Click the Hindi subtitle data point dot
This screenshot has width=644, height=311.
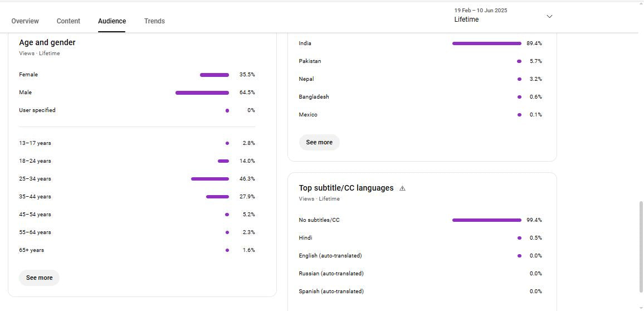[519, 238]
